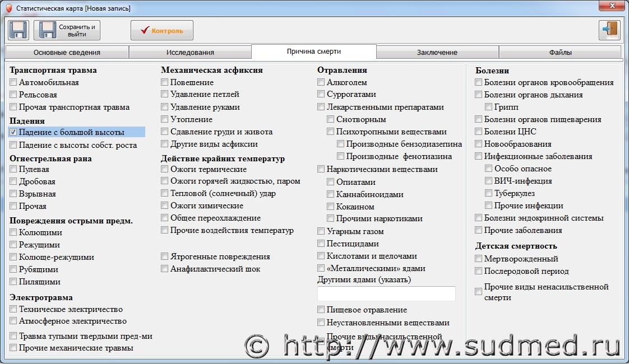This screenshot has height=364, width=629.
Task: Click the app icon in title bar
Action: coord(8,8)
